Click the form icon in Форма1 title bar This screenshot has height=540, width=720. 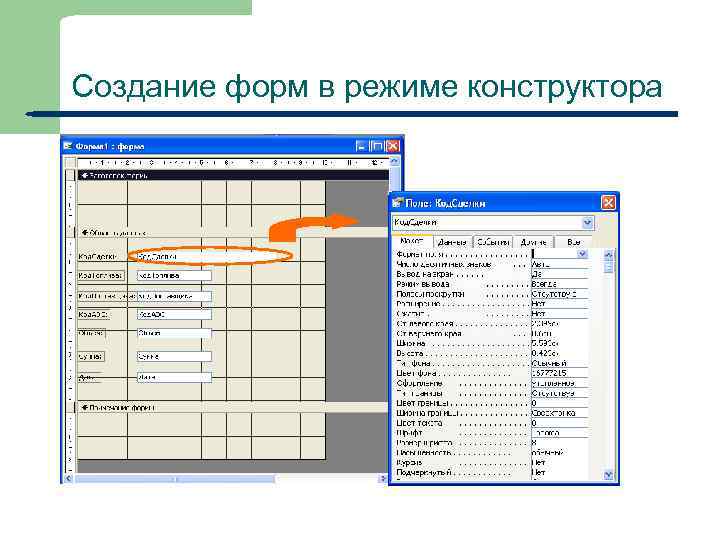pyautogui.click(x=68, y=146)
